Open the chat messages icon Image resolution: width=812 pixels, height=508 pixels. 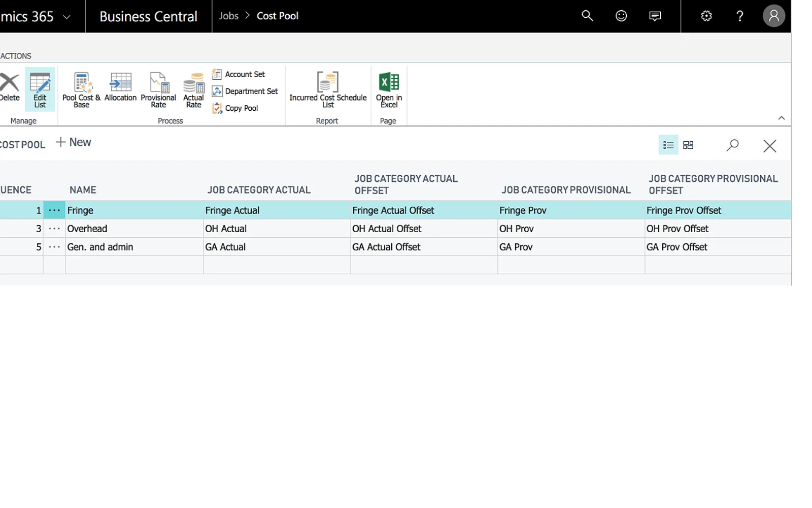[655, 16]
